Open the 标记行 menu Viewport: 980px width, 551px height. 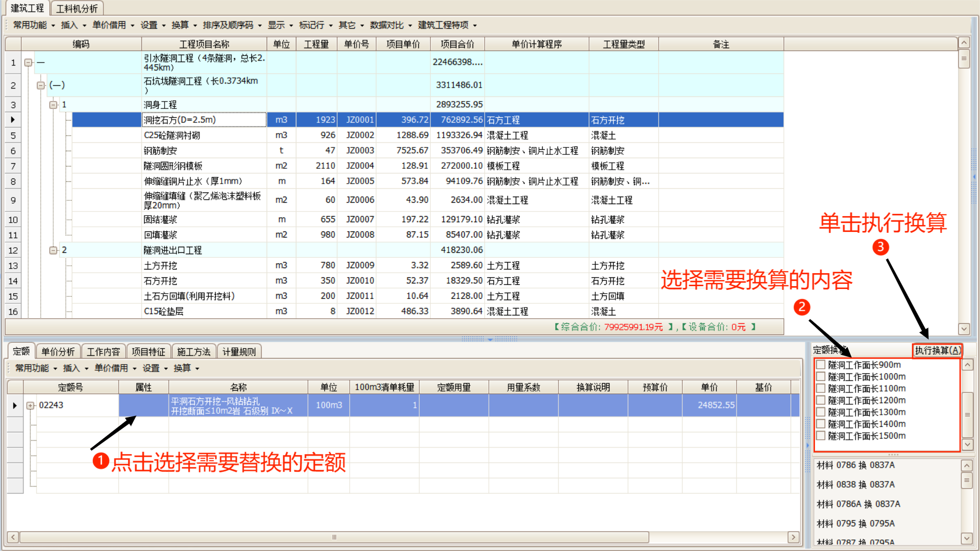point(315,25)
